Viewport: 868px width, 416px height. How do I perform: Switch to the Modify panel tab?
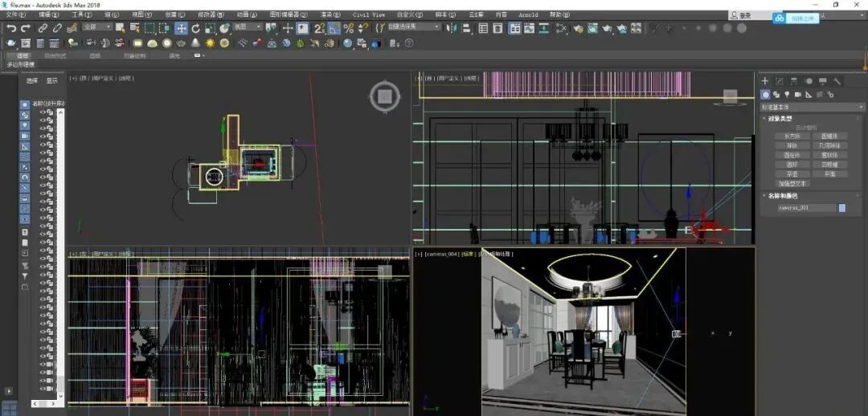click(780, 81)
